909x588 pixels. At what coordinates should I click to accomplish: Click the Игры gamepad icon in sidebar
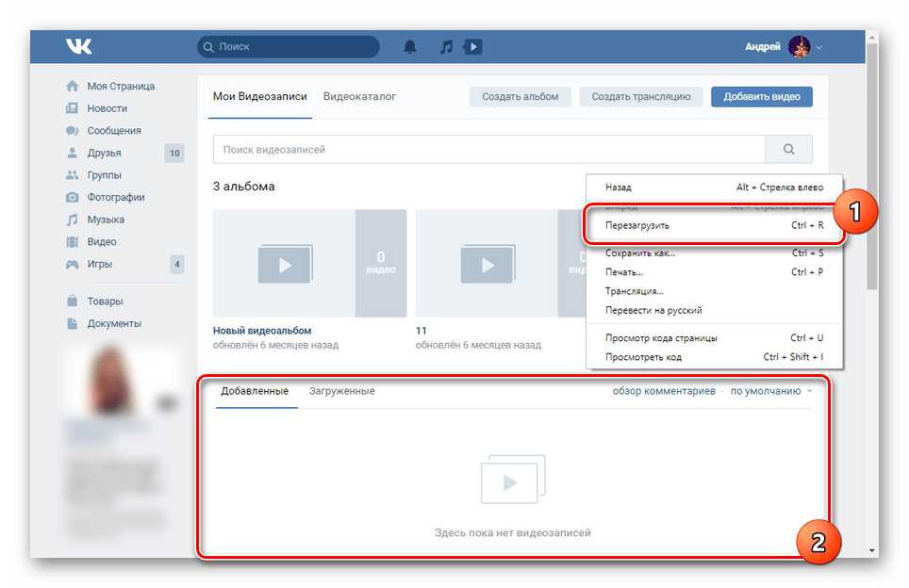tap(72, 264)
